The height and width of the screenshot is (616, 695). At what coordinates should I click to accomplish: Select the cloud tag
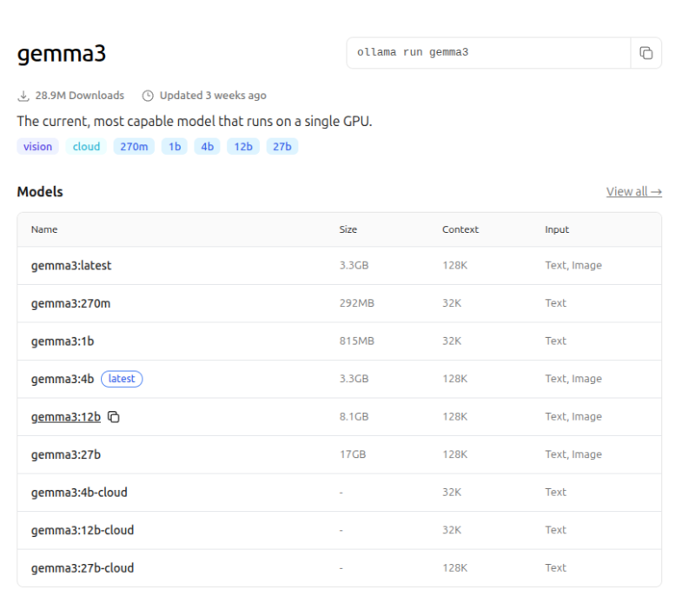[86, 147]
